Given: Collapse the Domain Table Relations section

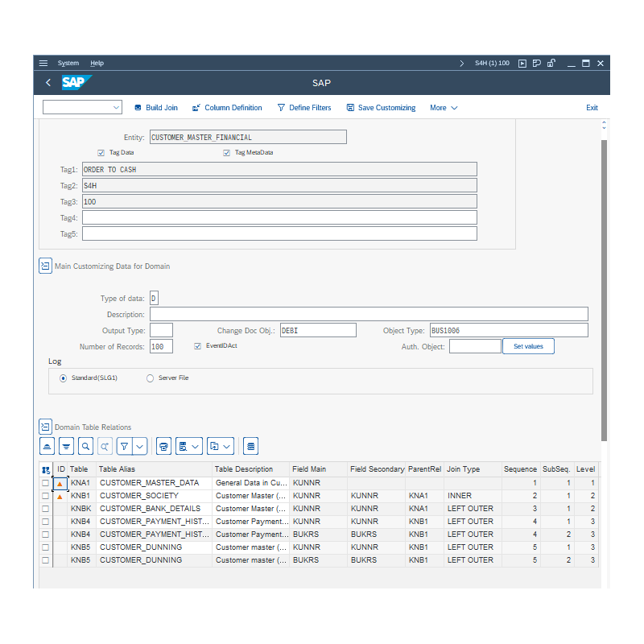Looking at the screenshot, I should pyautogui.click(x=46, y=427).
